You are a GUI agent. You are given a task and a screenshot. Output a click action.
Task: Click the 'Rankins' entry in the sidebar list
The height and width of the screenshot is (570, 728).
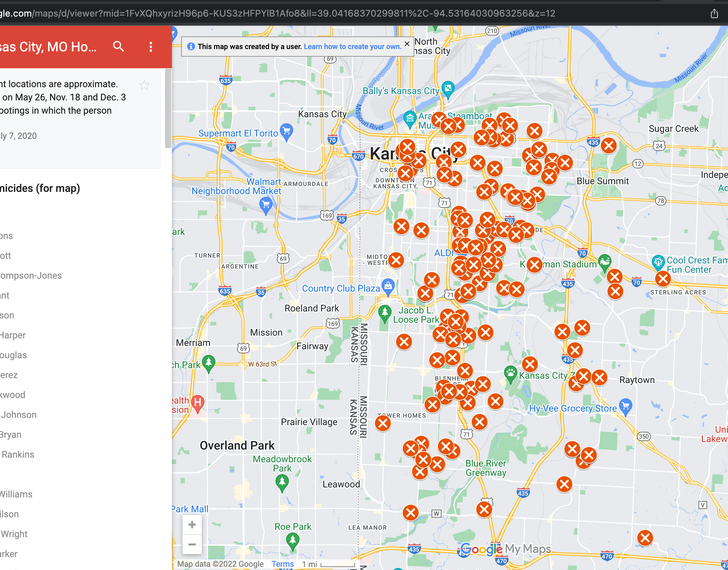click(x=18, y=454)
